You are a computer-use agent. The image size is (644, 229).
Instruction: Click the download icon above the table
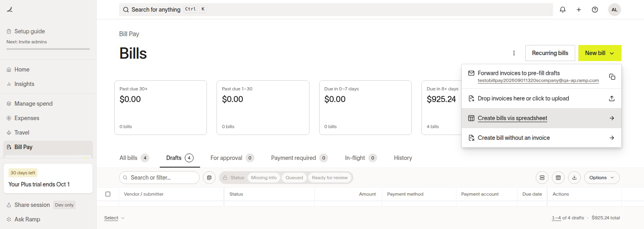(574, 178)
